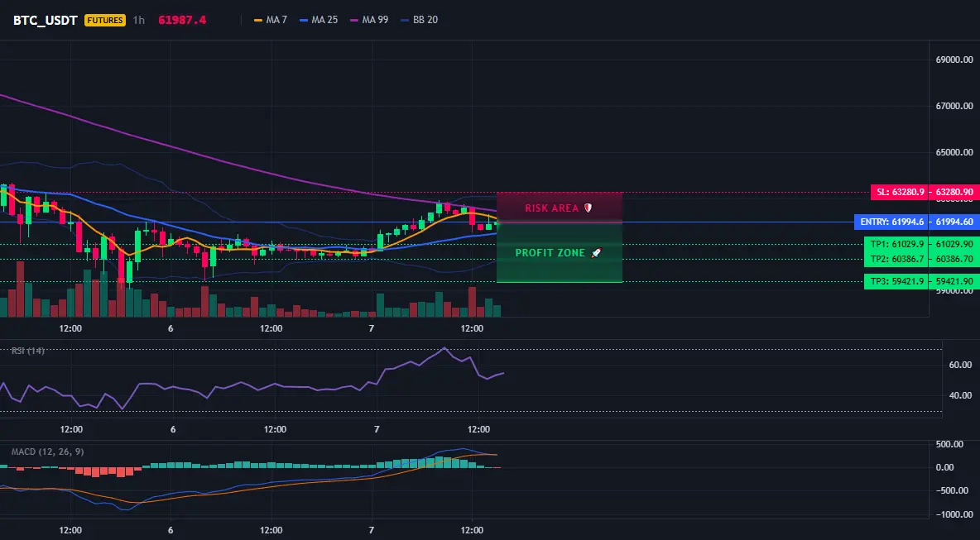The width and height of the screenshot is (980, 540).
Task: Click the SL: 63280.9 stop loss label
Action: tap(900, 193)
